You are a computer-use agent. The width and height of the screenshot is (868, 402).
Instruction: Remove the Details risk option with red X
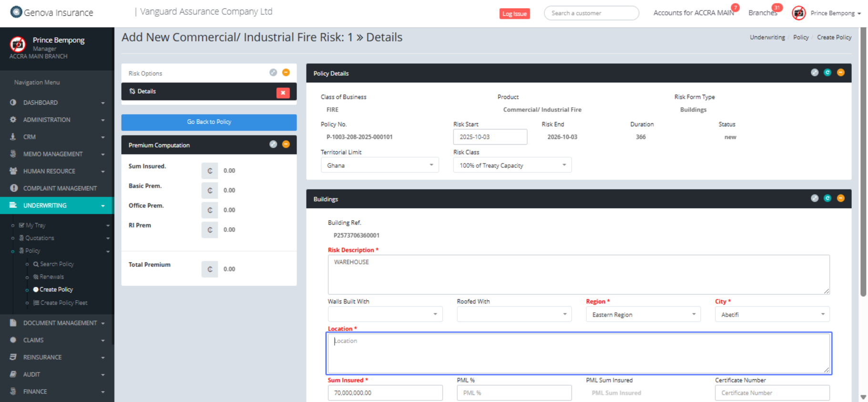pos(283,93)
